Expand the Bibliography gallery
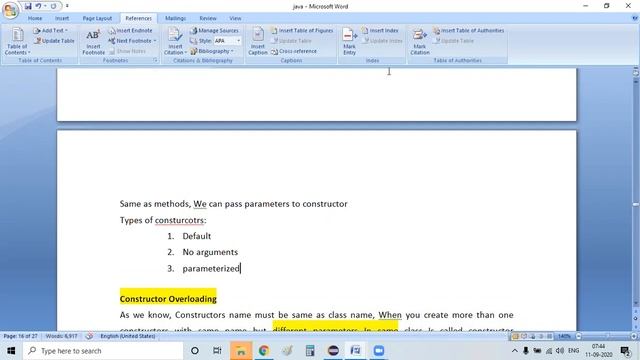This screenshot has width=640, height=360. (212, 51)
